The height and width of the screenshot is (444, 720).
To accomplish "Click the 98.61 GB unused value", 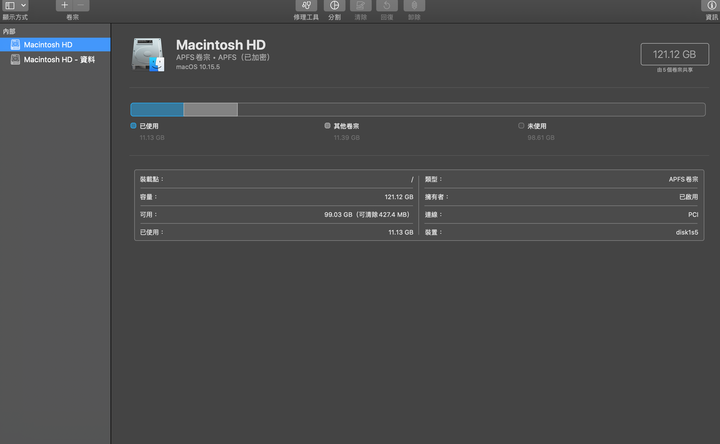I will 541,137.
